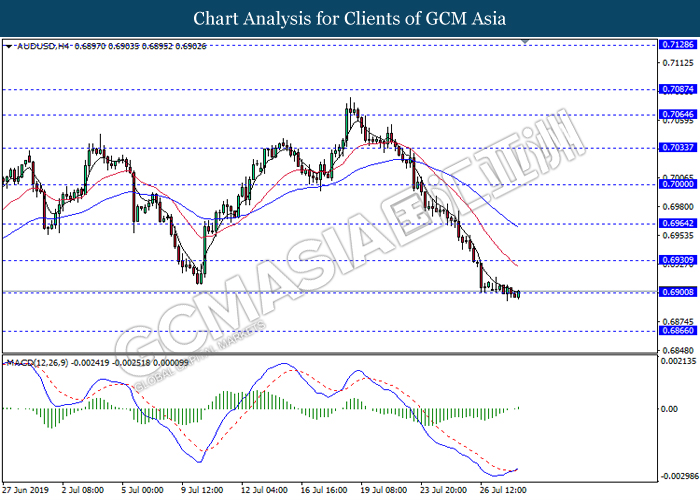
Task: Select the 0.70000 price level label
Action: pyautogui.click(x=678, y=184)
